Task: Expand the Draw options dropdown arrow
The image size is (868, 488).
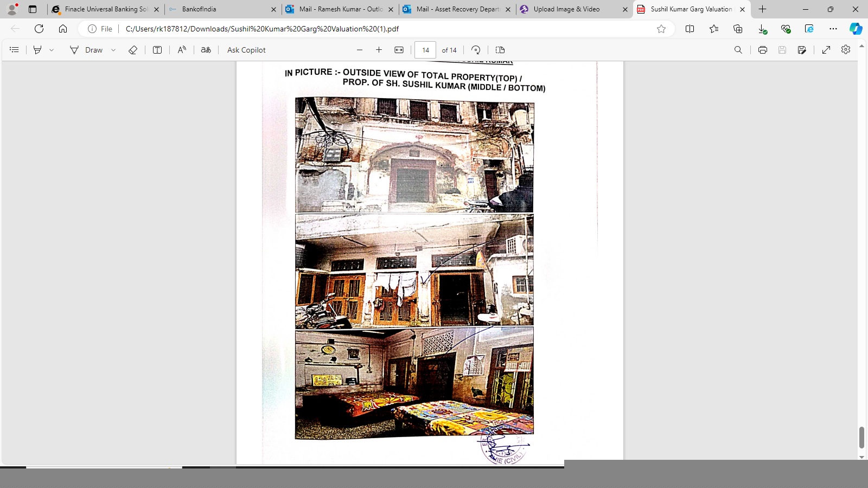Action: (113, 50)
